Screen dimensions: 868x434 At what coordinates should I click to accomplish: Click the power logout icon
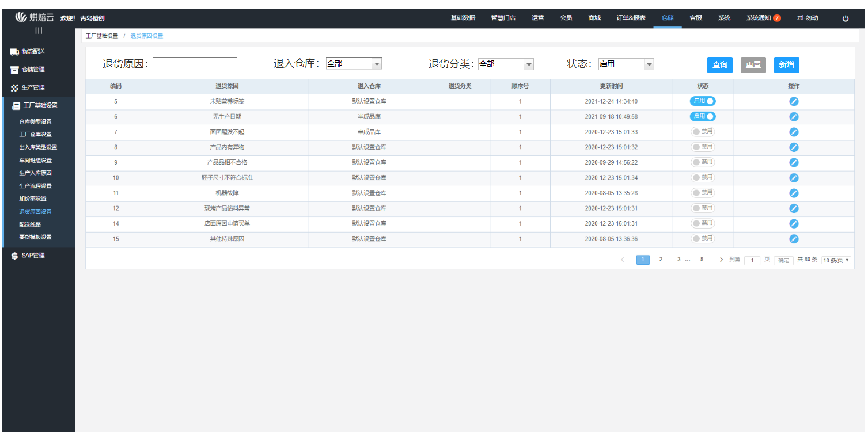(845, 18)
